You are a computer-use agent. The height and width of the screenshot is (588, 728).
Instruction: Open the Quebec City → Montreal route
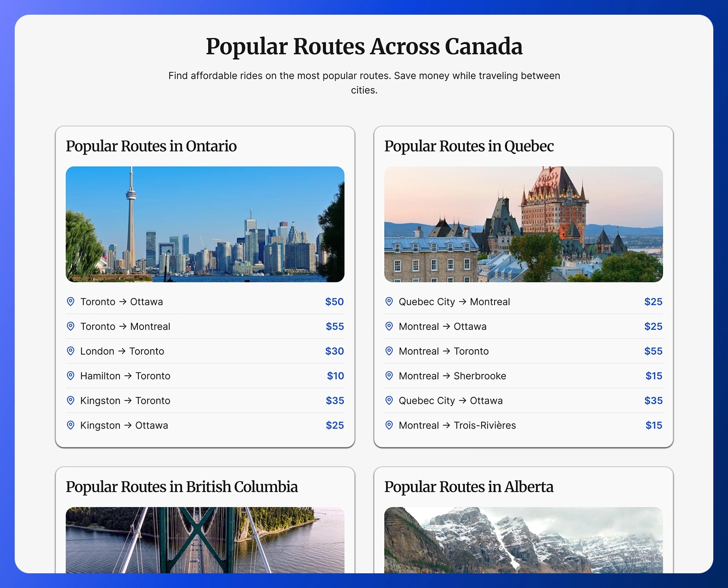(x=523, y=302)
